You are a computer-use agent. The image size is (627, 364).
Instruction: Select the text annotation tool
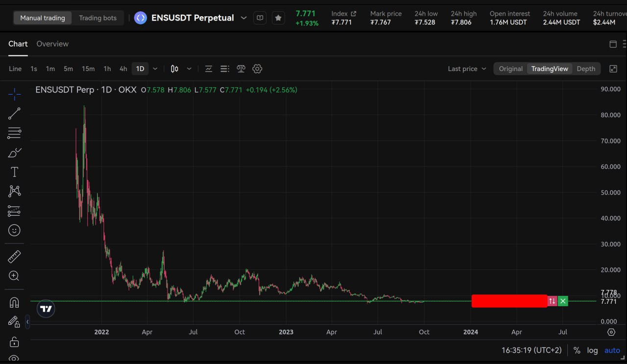click(14, 172)
